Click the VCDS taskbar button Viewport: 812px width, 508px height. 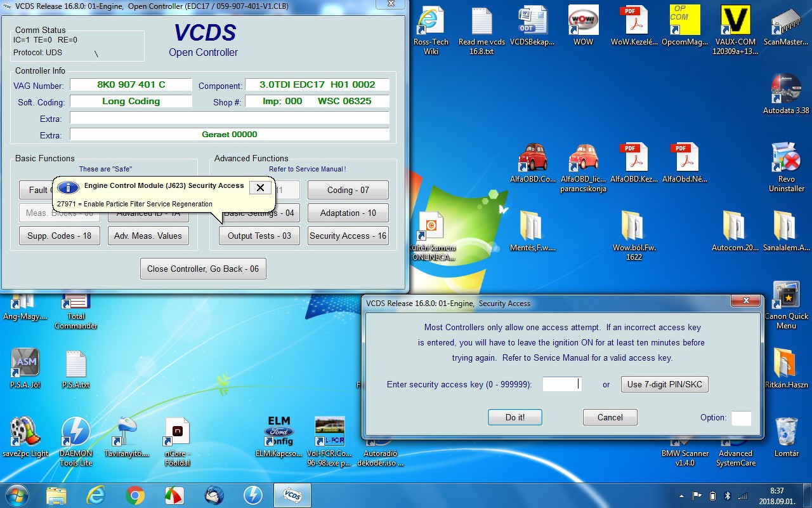coord(292,495)
